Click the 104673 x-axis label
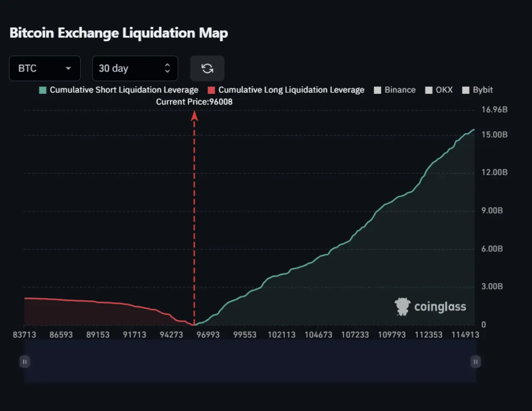 [318, 335]
